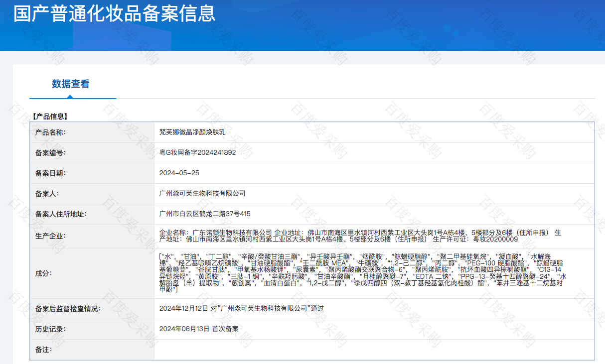Click the 产品名称 label cell
The image size is (605, 364).
pyautogui.click(x=92, y=132)
